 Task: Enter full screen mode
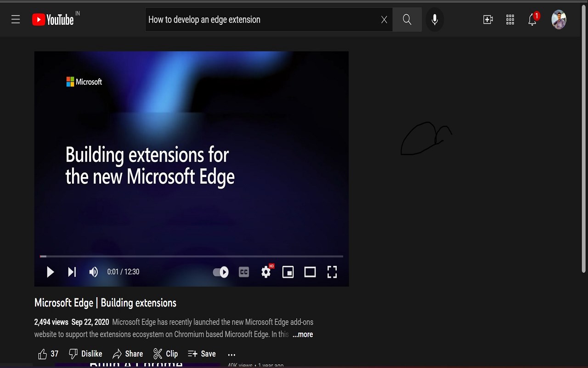(332, 272)
